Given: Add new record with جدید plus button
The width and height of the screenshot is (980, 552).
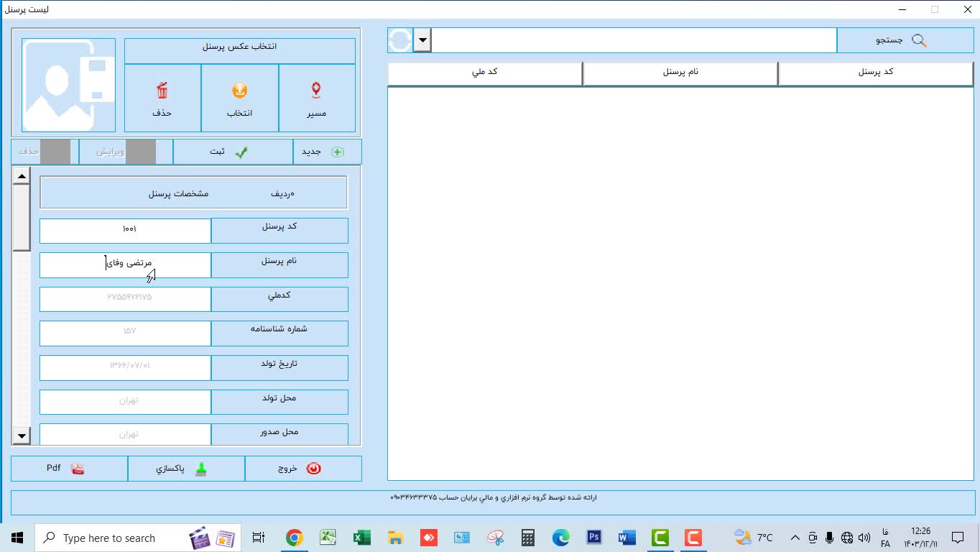Looking at the screenshot, I should pos(327,152).
